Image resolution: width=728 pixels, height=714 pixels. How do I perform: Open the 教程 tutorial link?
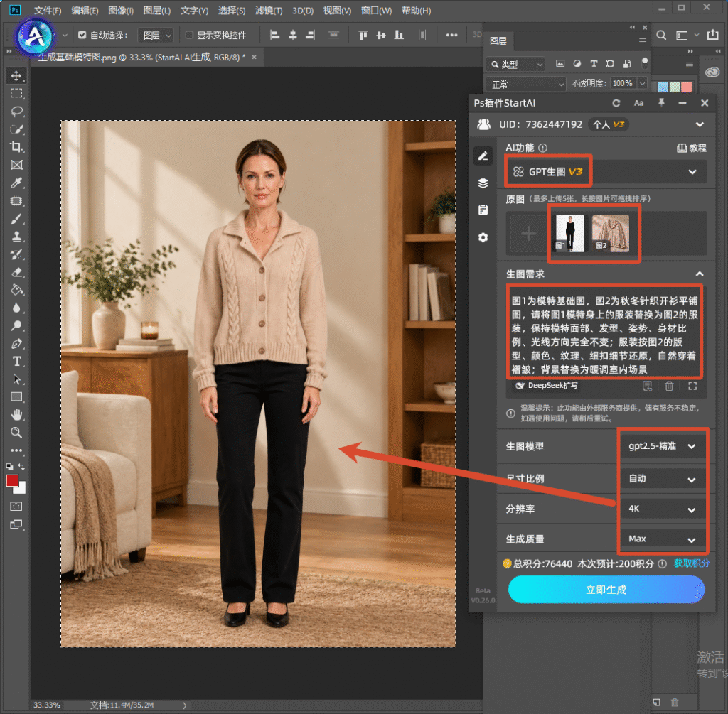(692, 148)
